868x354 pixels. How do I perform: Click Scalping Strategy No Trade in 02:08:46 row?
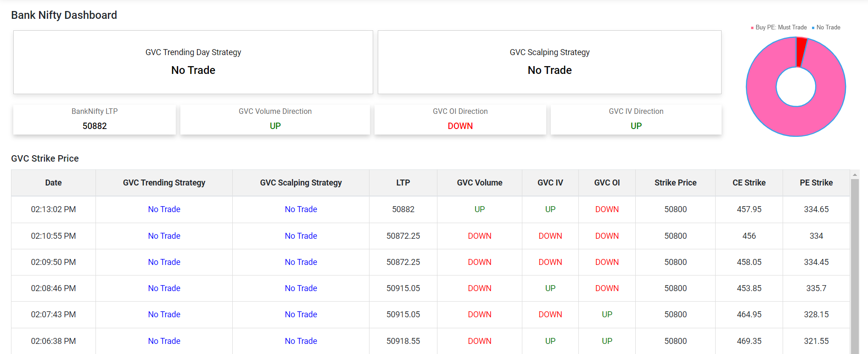[301, 288]
